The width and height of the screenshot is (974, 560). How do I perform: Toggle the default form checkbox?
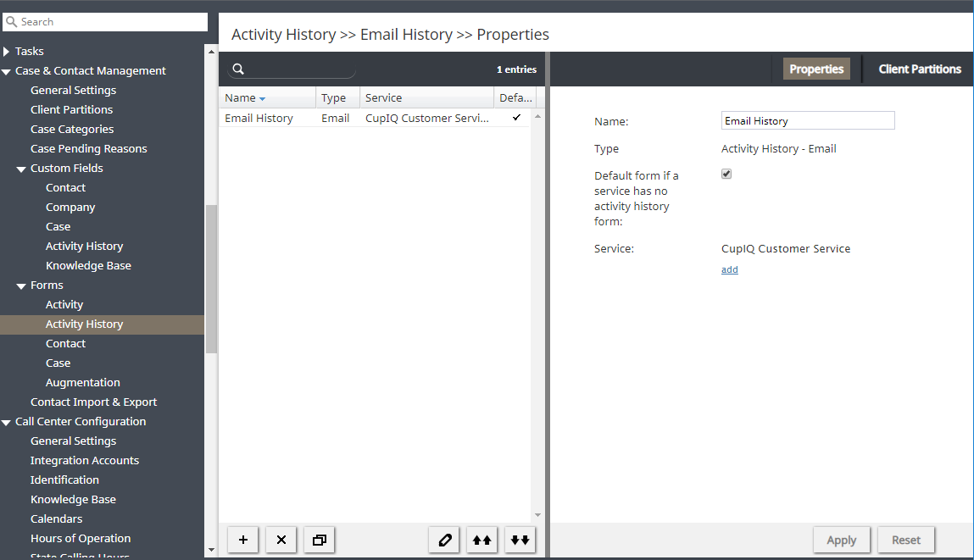pos(726,174)
